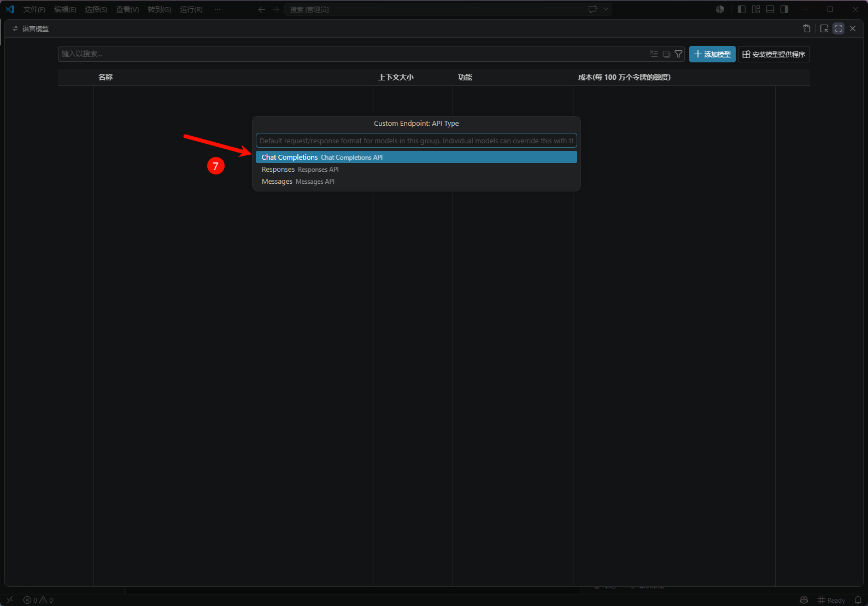
Task: Click the Language Models (语言模型) panel title
Action: pyautogui.click(x=36, y=28)
